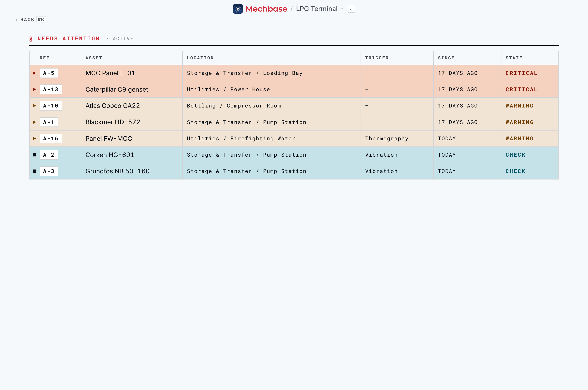This screenshot has width=588, height=390.
Task: Expand the Atlas Copco GA22 row arrow
Action: point(35,106)
